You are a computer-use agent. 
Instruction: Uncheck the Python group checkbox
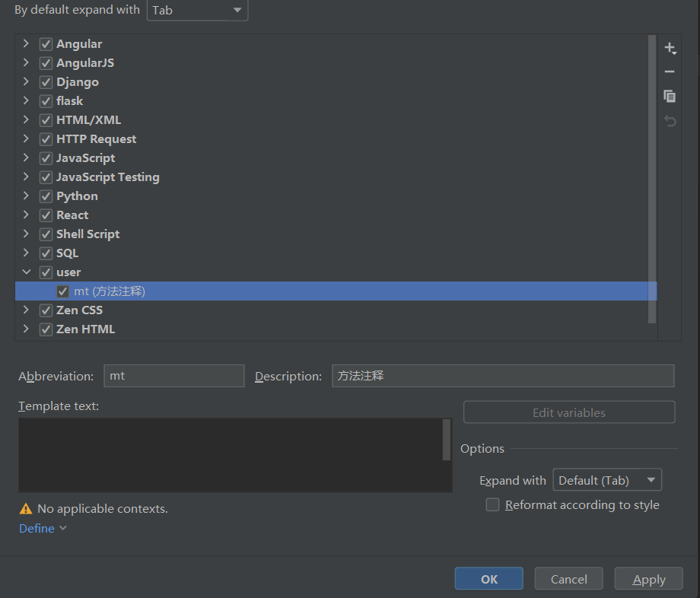[46, 196]
